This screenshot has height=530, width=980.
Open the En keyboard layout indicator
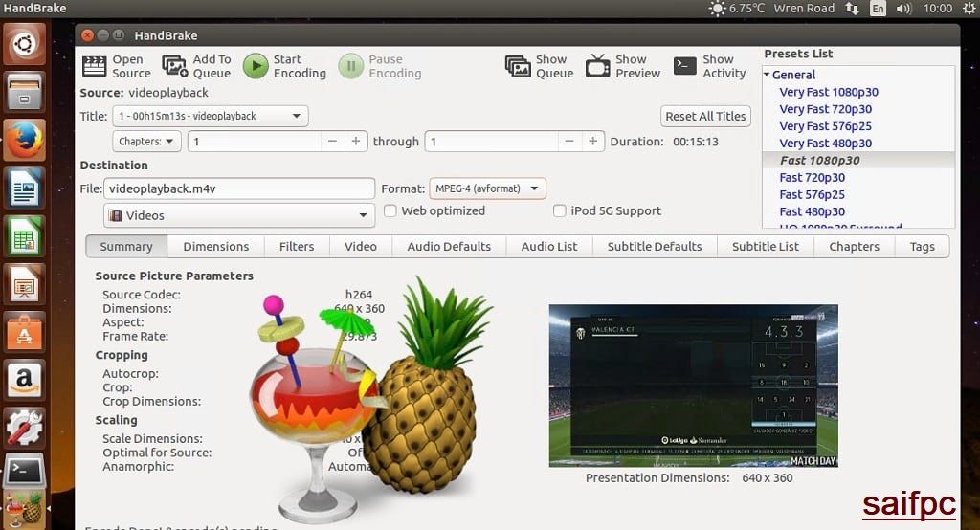click(879, 8)
